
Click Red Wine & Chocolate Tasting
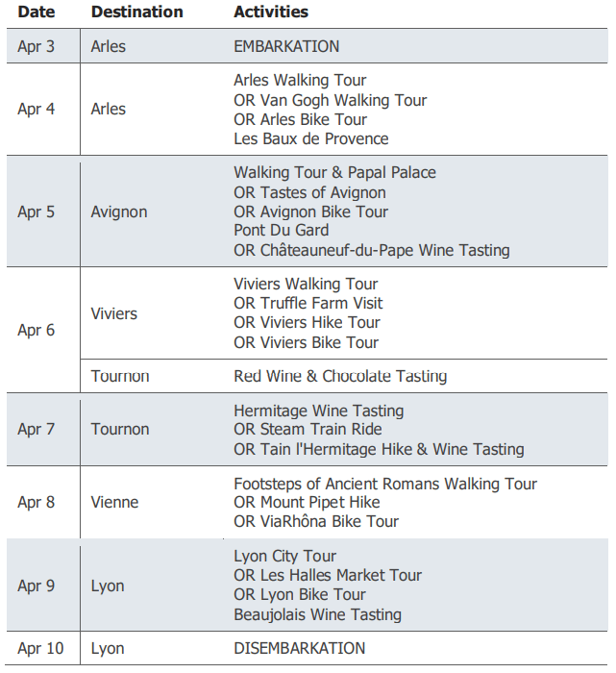click(340, 376)
